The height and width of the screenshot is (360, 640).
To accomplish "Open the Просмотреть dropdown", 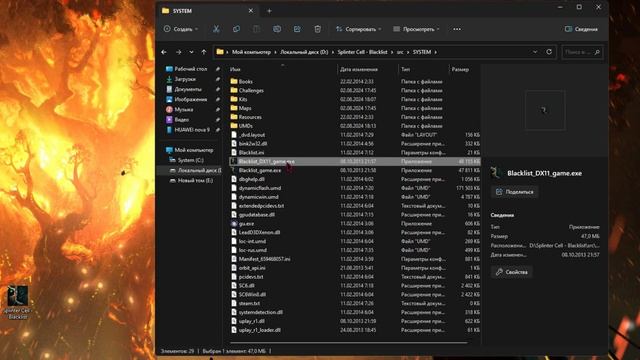I will click(416, 29).
